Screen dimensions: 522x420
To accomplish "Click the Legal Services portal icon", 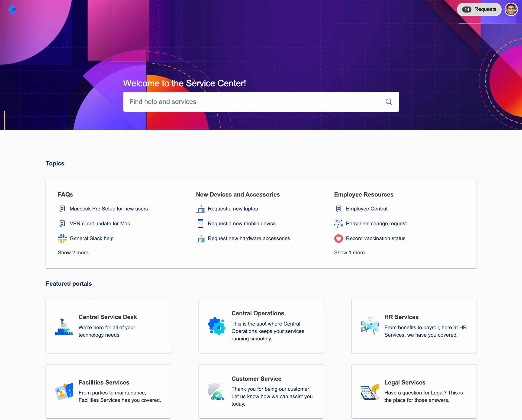I will click(x=369, y=391).
